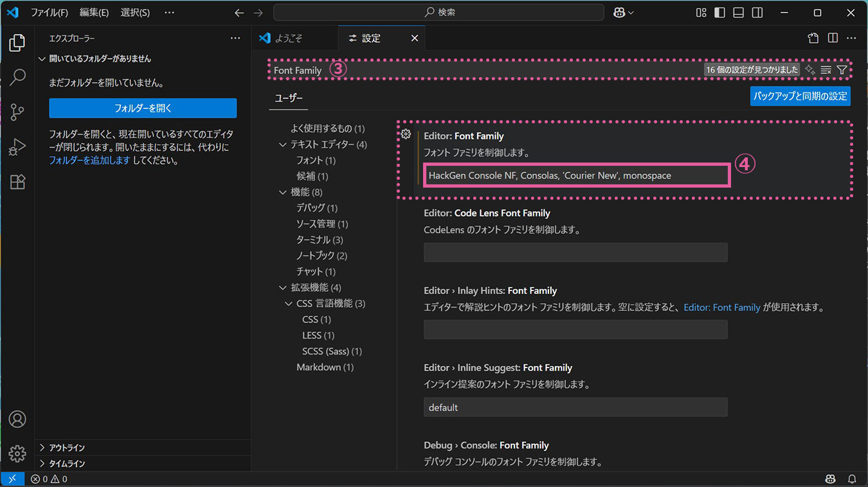This screenshot has height=487, width=868.
Task: Open the Source Control view
Action: 17,112
